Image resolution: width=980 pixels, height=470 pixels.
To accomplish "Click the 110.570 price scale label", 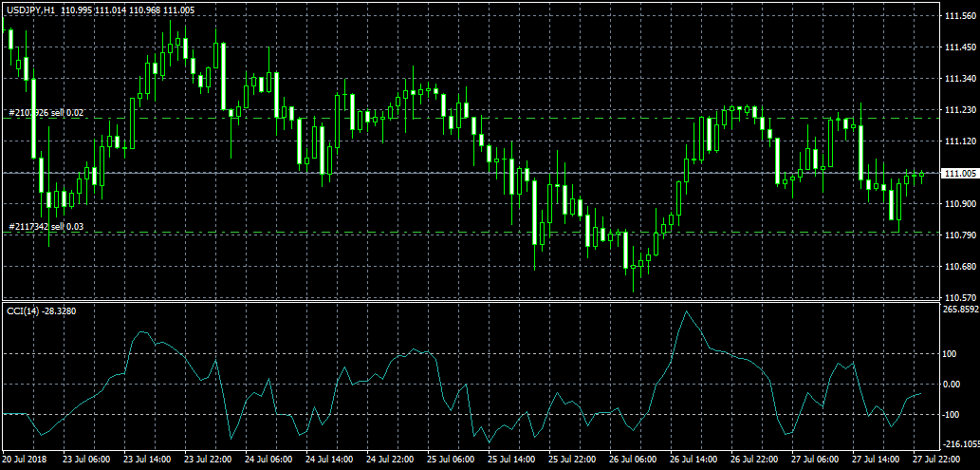I will (x=958, y=297).
